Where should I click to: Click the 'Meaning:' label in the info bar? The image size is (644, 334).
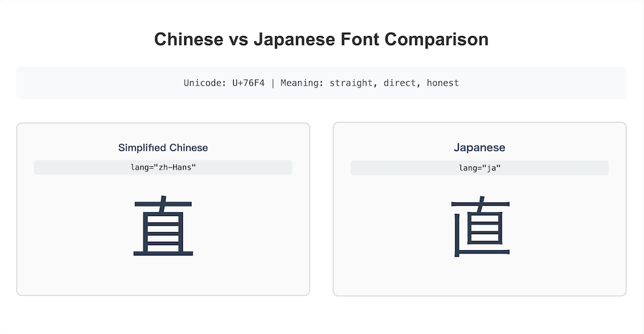point(302,83)
